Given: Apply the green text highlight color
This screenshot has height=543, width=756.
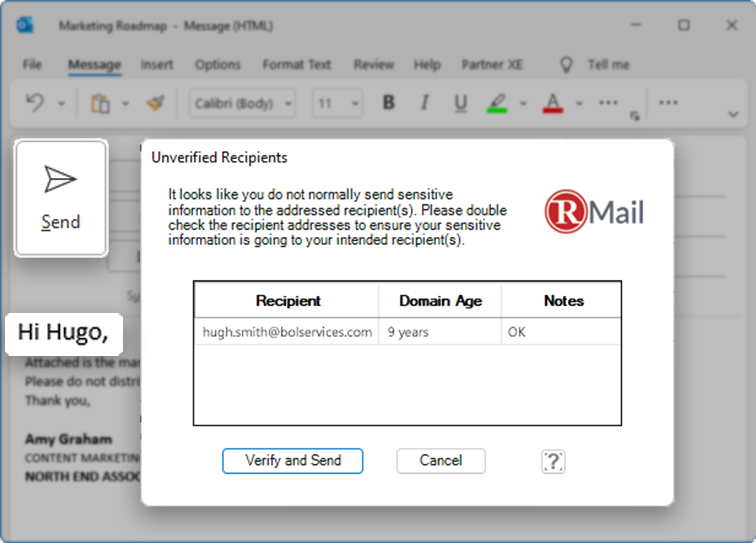Looking at the screenshot, I should tap(497, 103).
